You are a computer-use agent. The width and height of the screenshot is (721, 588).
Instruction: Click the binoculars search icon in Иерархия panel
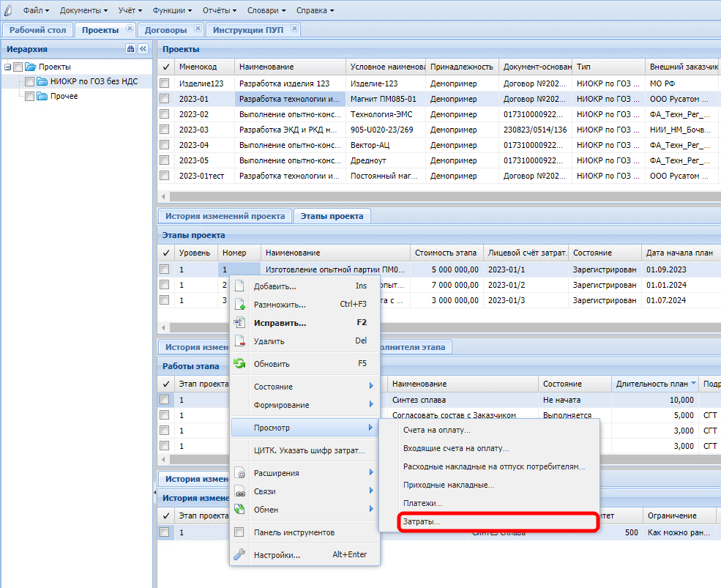[x=130, y=49]
